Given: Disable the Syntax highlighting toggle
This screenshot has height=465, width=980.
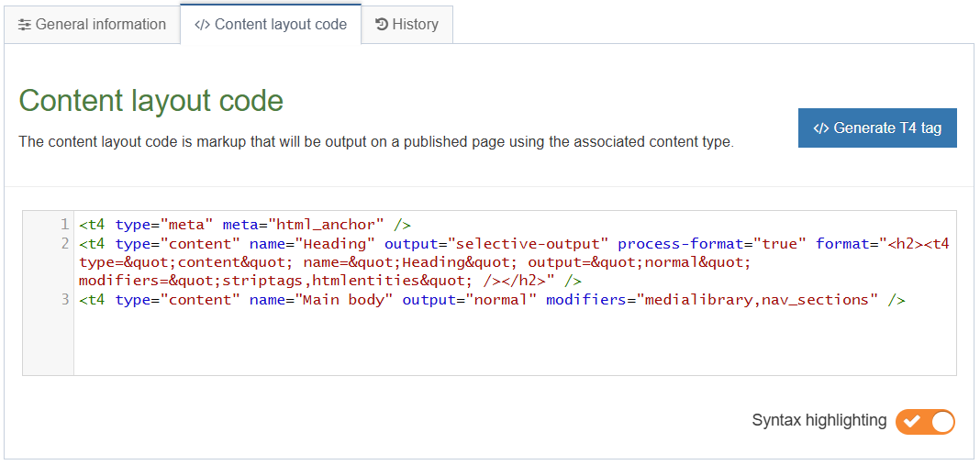Looking at the screenshot, I should 925,421.
